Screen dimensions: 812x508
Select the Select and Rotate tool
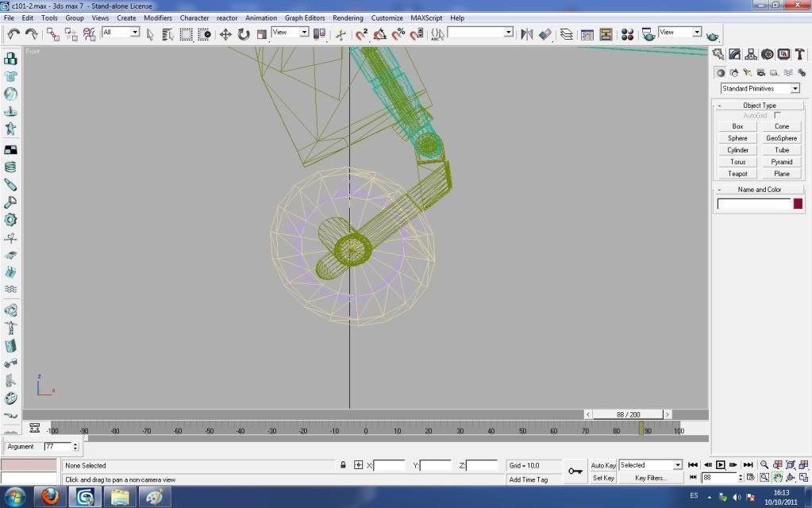[x=243, y=34]
